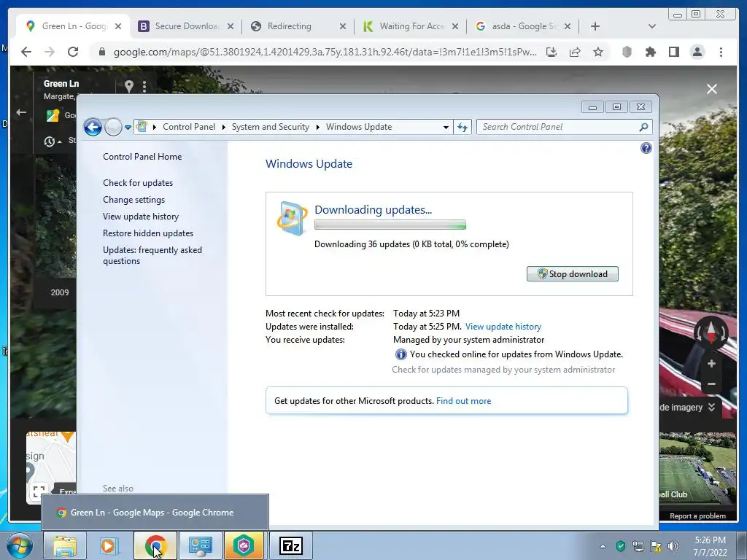Click Control Panel taskbar icon
This screenshot has height=560, width=747.
[200, 545]
